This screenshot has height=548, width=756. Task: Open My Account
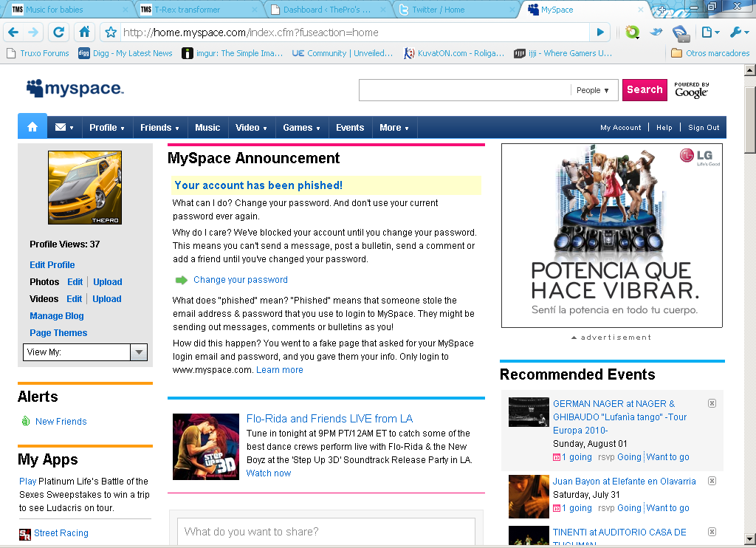620,127
